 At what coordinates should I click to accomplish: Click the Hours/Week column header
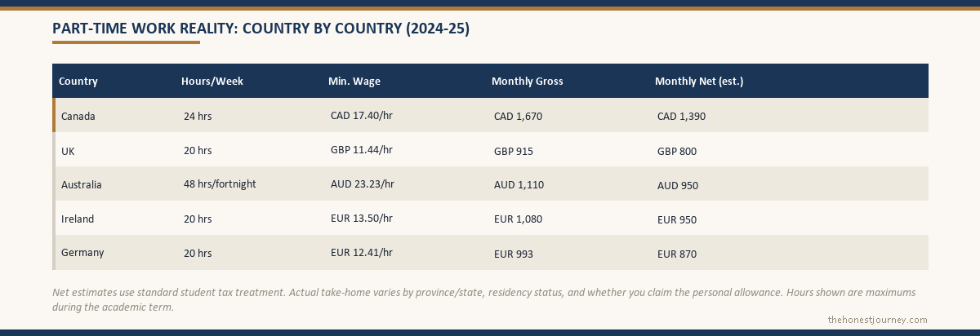pyautogui.click(x=212, y=82)
